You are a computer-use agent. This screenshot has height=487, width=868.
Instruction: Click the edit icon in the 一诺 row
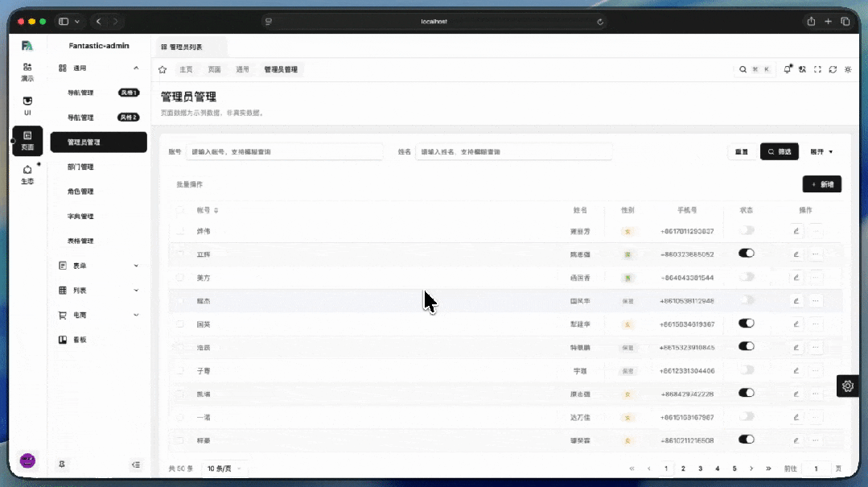point(796,417)
